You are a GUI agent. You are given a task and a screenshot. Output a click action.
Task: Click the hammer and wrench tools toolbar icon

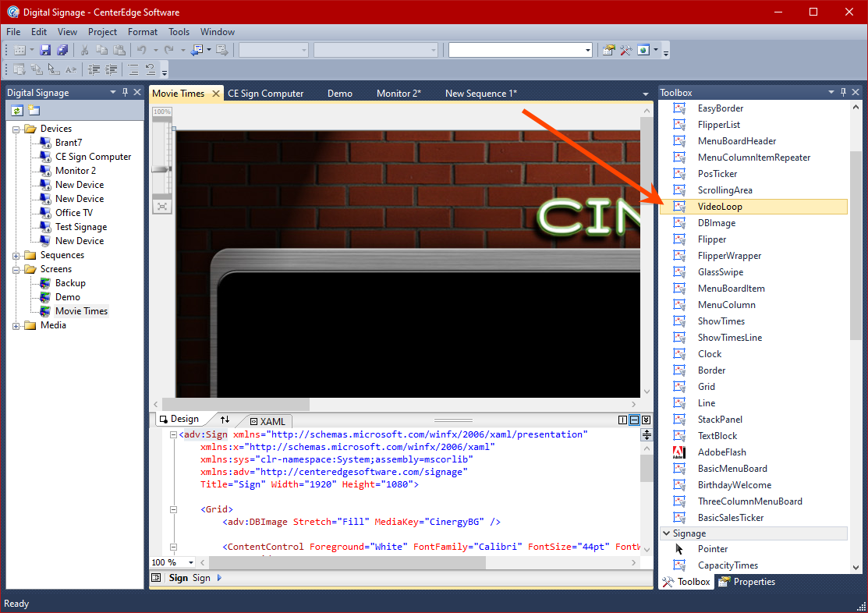[625, 50]
